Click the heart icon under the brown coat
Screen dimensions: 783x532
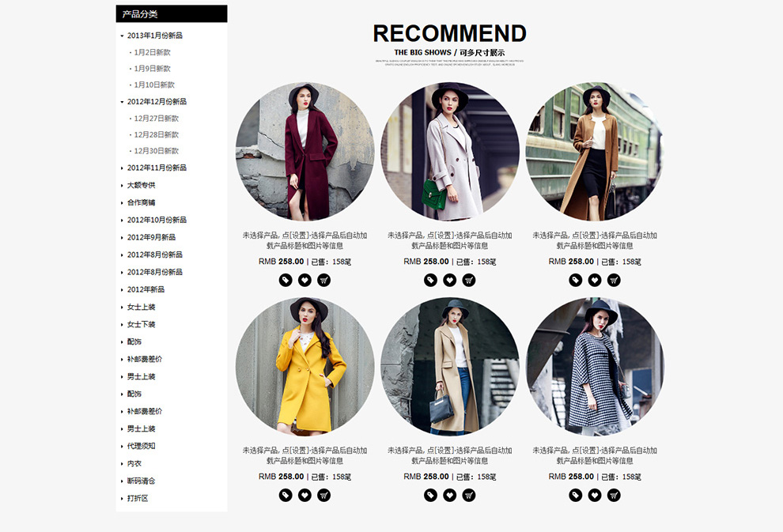(x=595, y=280)
